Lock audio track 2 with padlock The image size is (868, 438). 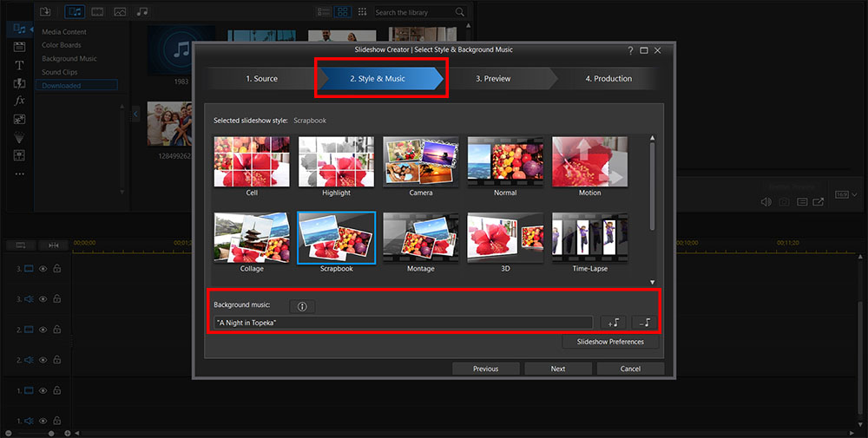pyautogui.click(x=57, y=359)
